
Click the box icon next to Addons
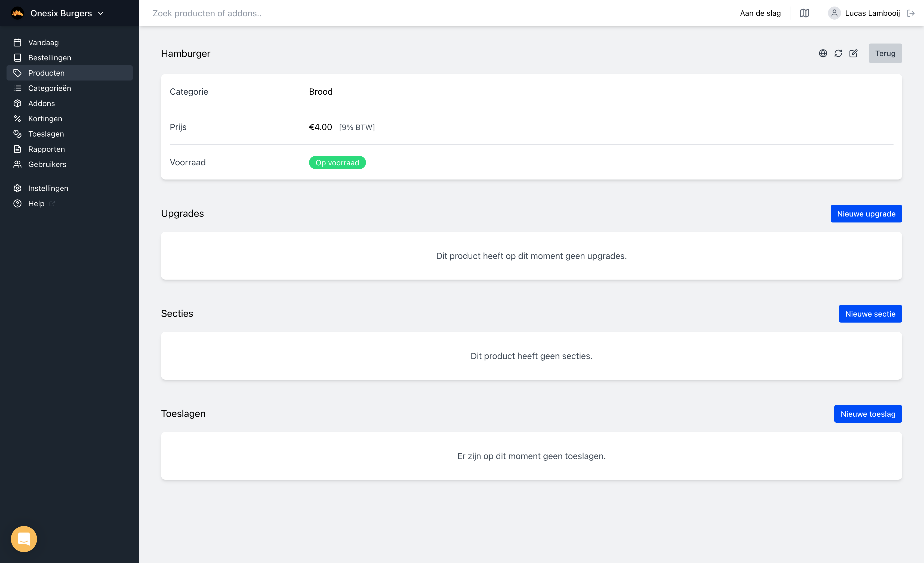click(17, 103)
